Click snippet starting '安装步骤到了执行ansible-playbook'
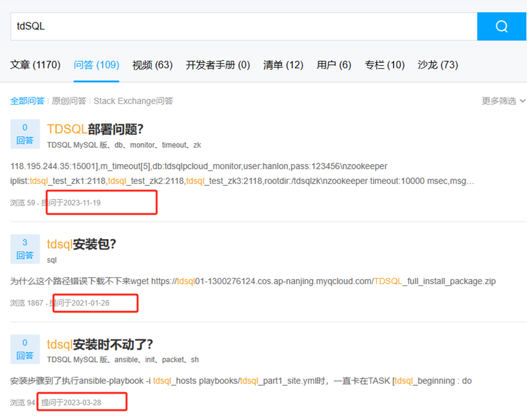 pos(241,380)
